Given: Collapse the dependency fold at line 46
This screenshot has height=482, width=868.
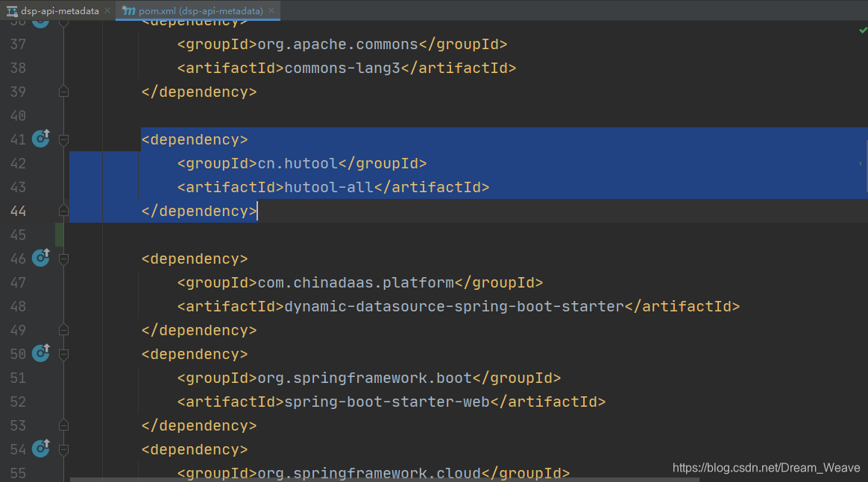Looking at the screenshot, I should pos(63,259).
